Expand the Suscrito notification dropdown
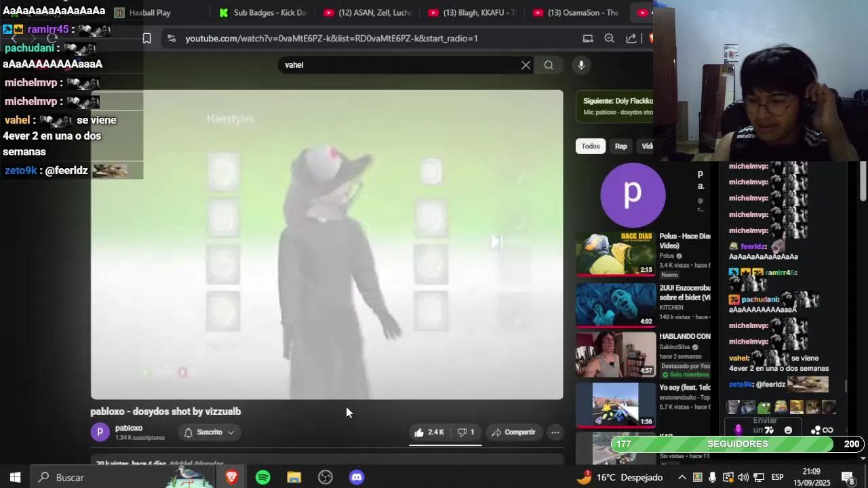This screenshot has height=488, width=868. [x=209, y=432]
